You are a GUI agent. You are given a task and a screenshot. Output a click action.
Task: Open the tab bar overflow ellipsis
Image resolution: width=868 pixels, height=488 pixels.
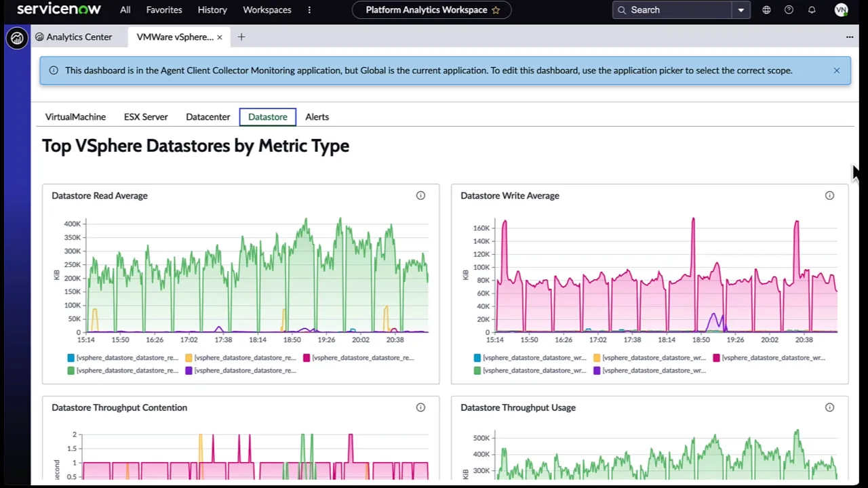click(x=850, y=37)
